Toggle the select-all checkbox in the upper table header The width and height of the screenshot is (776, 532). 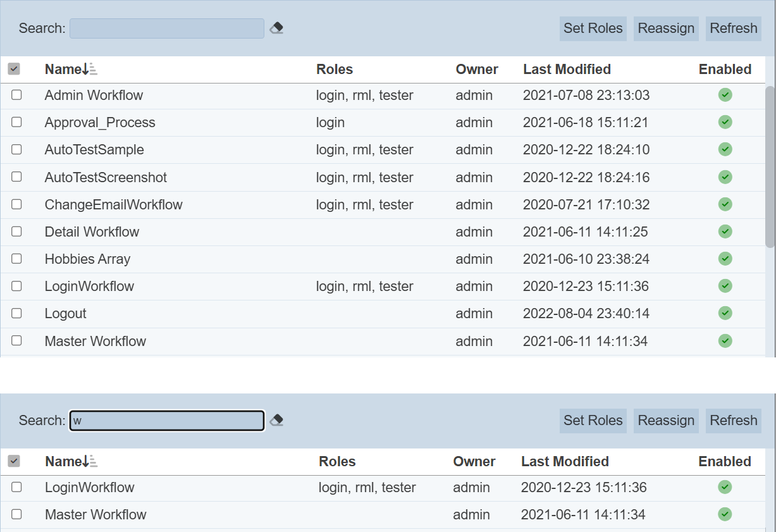(x=14, y=69)
